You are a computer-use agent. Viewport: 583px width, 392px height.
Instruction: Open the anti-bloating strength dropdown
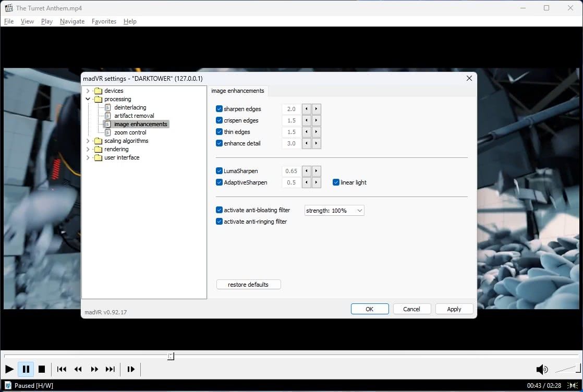(x=334, y=211)
